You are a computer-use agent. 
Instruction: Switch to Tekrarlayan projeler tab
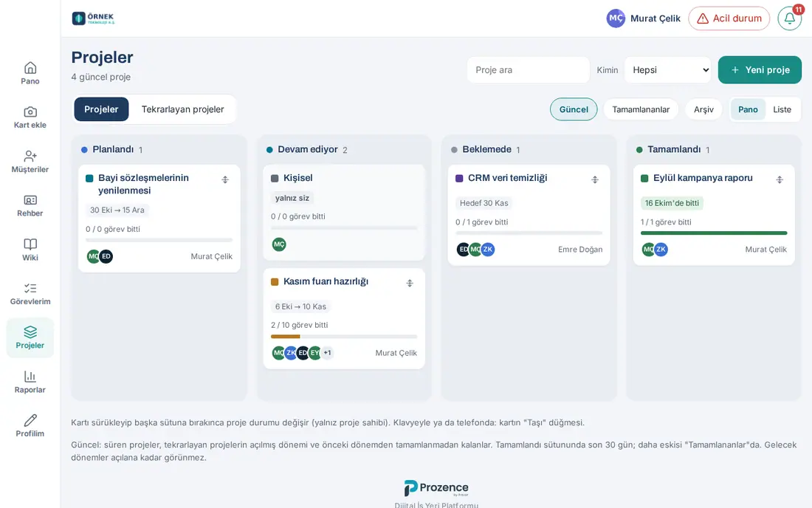pyautogui.click(x=183, y=109)
